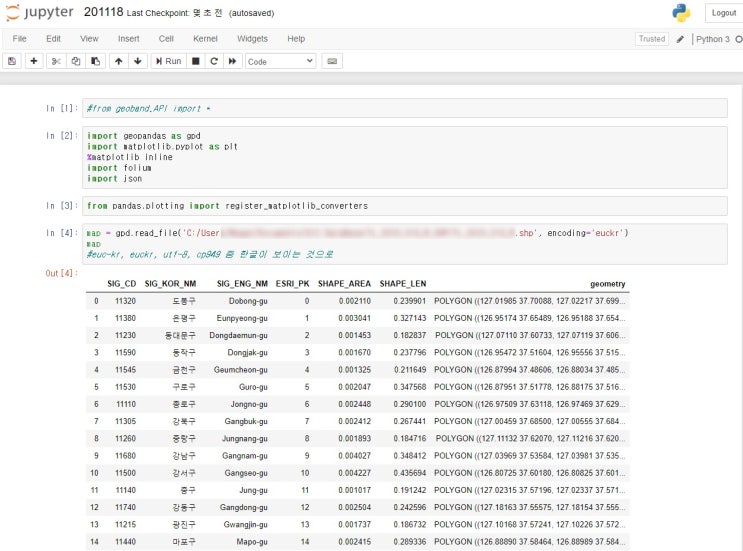Click the Guro-gu cell
Viewport: 743px width, 551px height.
click(x=253, y=387)
